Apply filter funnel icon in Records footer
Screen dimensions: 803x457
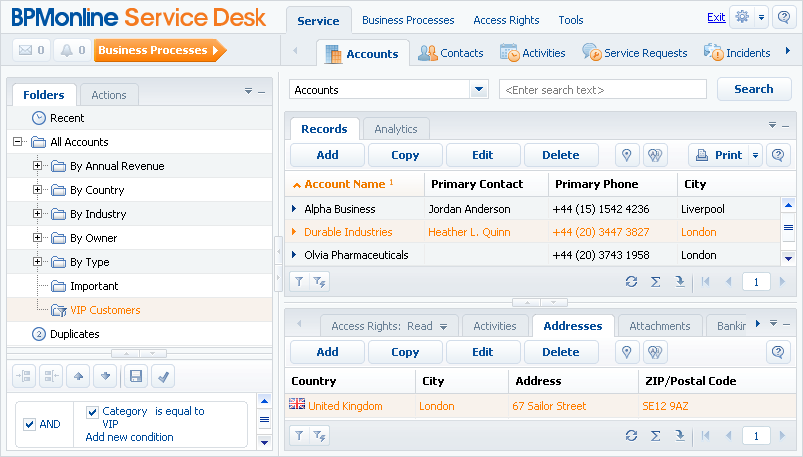pos(300,281)
